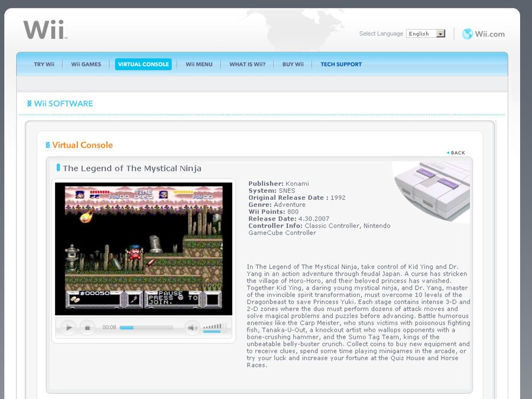Open the BUY Wii tab

click(293, 64)
